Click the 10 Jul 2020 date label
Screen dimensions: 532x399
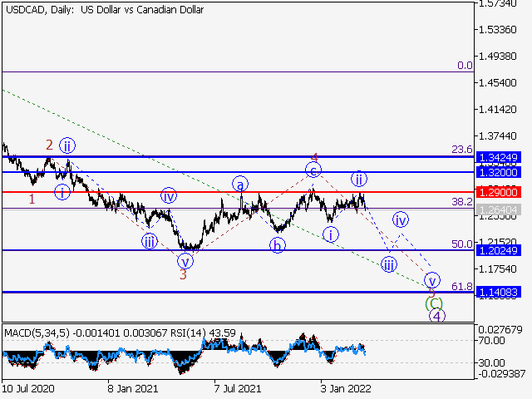pos(27,388)
